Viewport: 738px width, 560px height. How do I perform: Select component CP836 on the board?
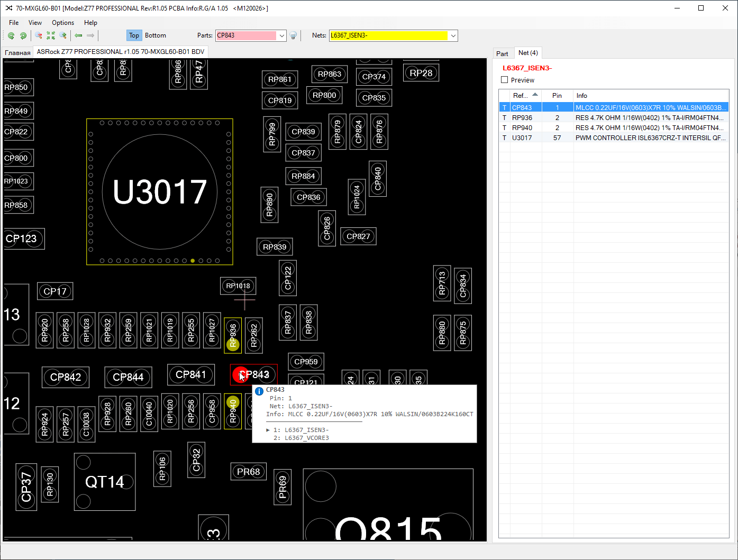tap(308, 197)
